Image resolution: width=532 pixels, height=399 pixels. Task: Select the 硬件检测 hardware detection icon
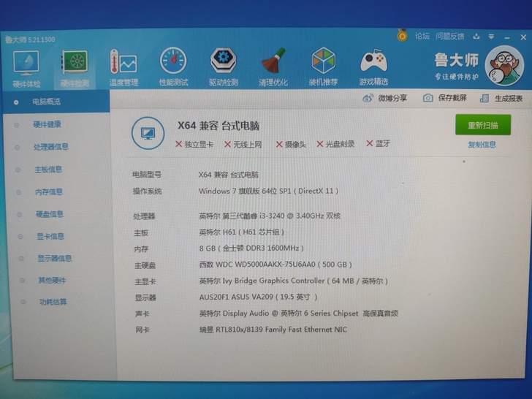(x=75, y=68)
